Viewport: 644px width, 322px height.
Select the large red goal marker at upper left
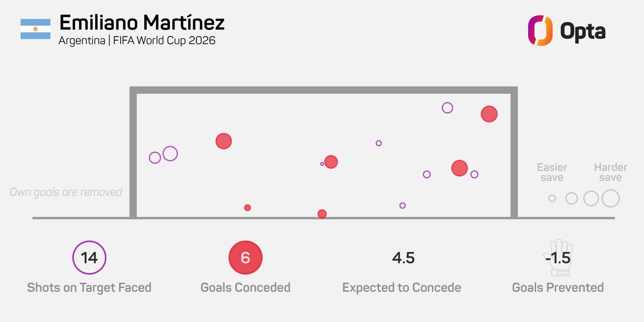point(223,141)
